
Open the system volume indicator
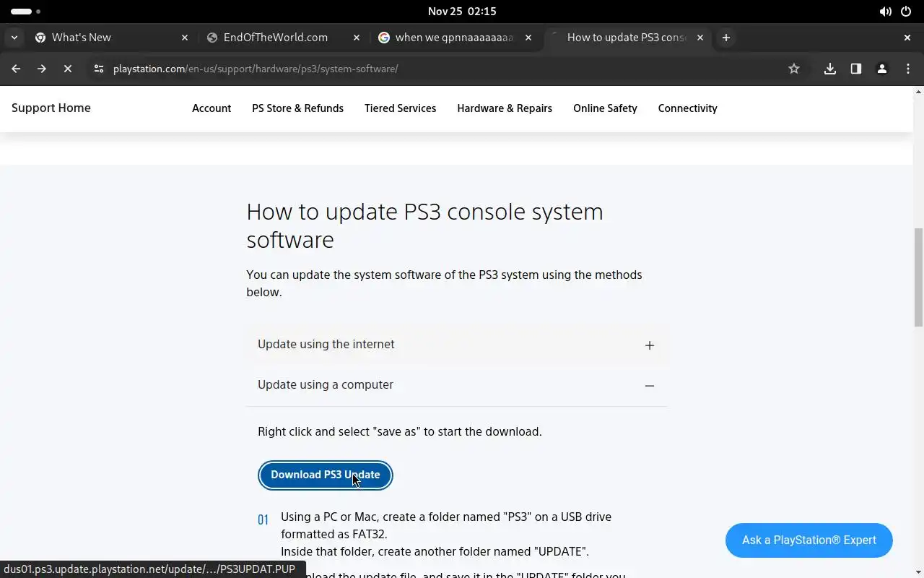point(885,12)
